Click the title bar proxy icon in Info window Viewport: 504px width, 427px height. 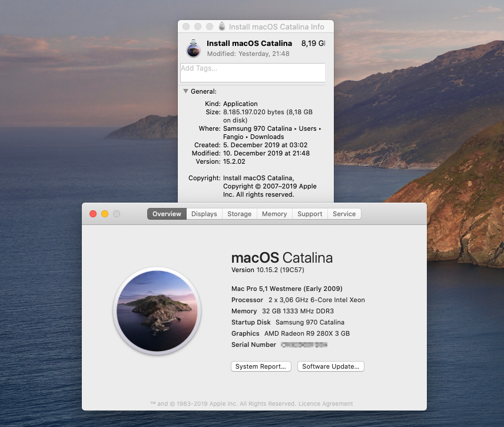[222, 27]
